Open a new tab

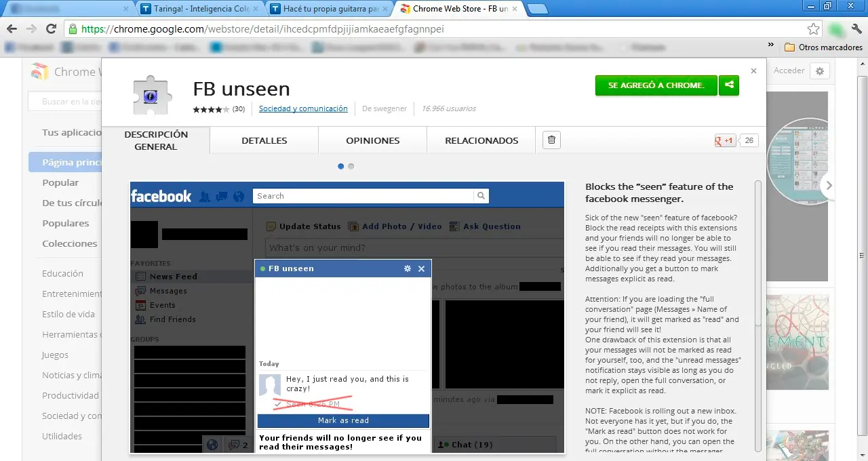click(538, 9)
